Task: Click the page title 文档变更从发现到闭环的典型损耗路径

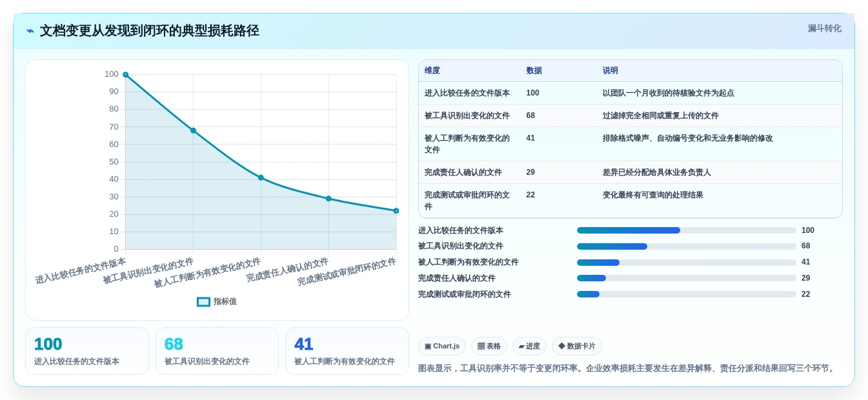Action: pos(150,31)
